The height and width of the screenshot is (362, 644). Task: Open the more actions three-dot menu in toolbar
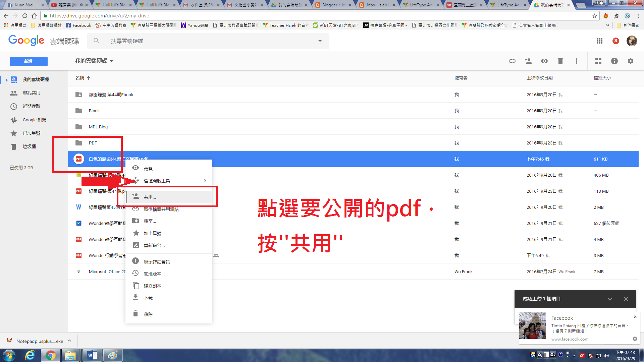coord(576,61)
